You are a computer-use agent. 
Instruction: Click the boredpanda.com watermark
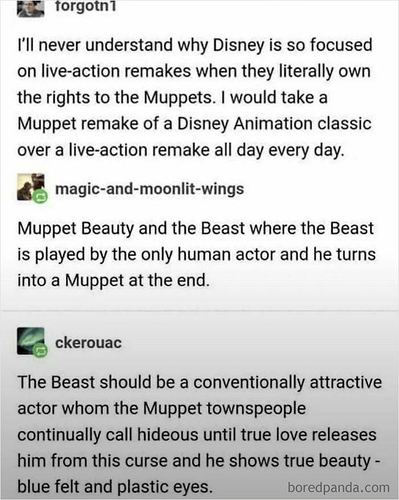click(339, 488)
